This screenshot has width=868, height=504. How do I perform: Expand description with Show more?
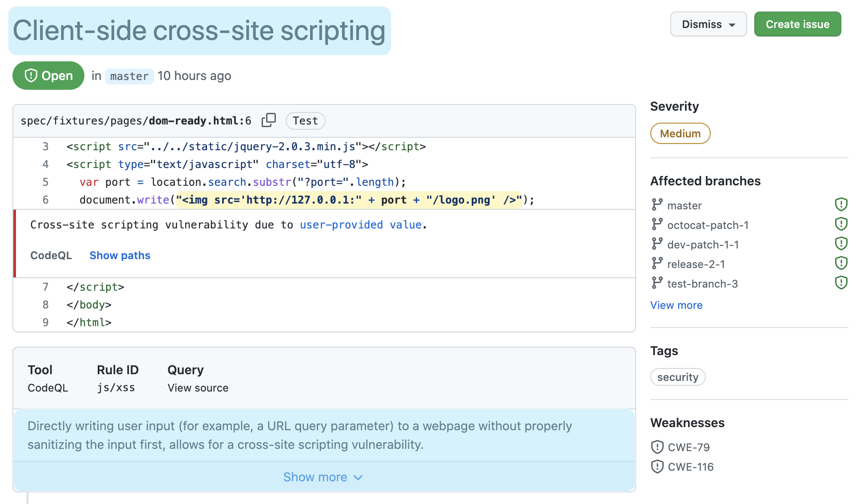click(323, 477)
